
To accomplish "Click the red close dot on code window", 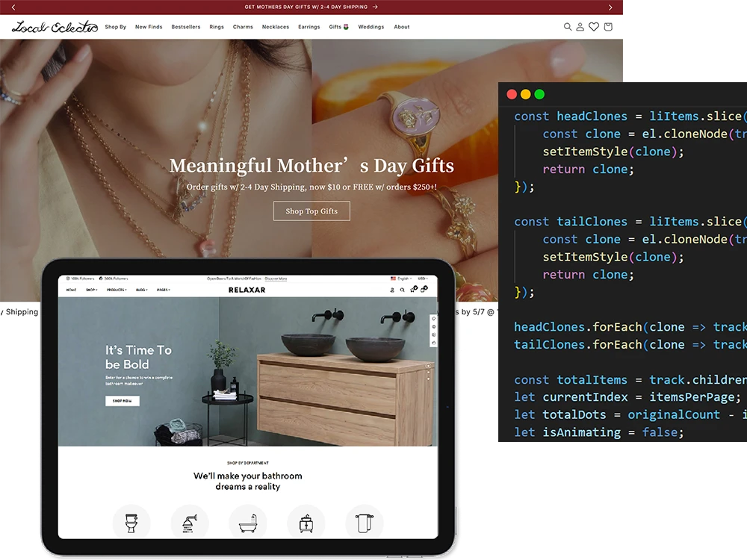I will point(512,94).
